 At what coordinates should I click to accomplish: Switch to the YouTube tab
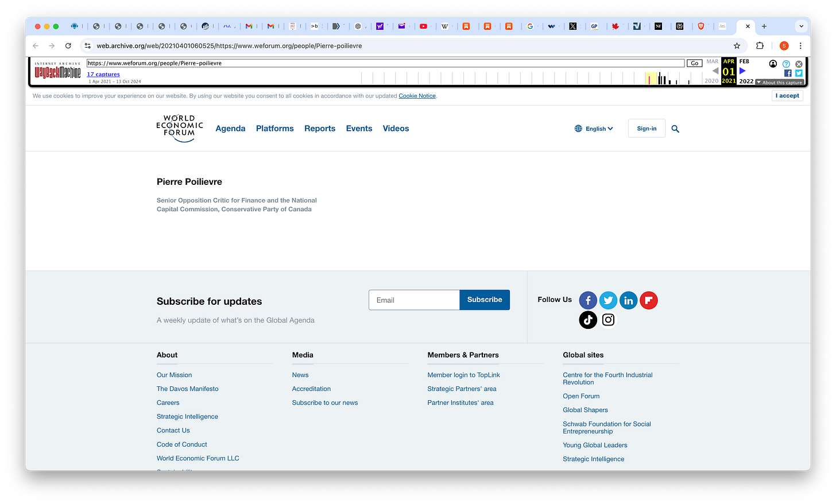423,26
